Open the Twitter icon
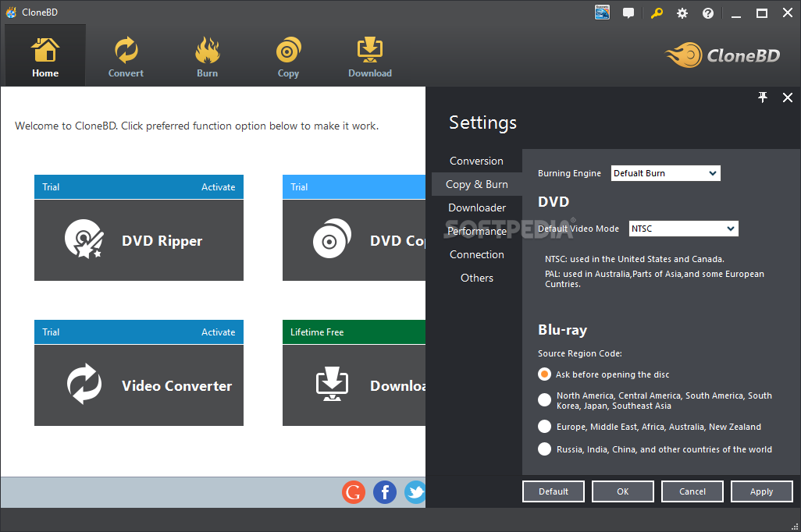 click(415, 492)
